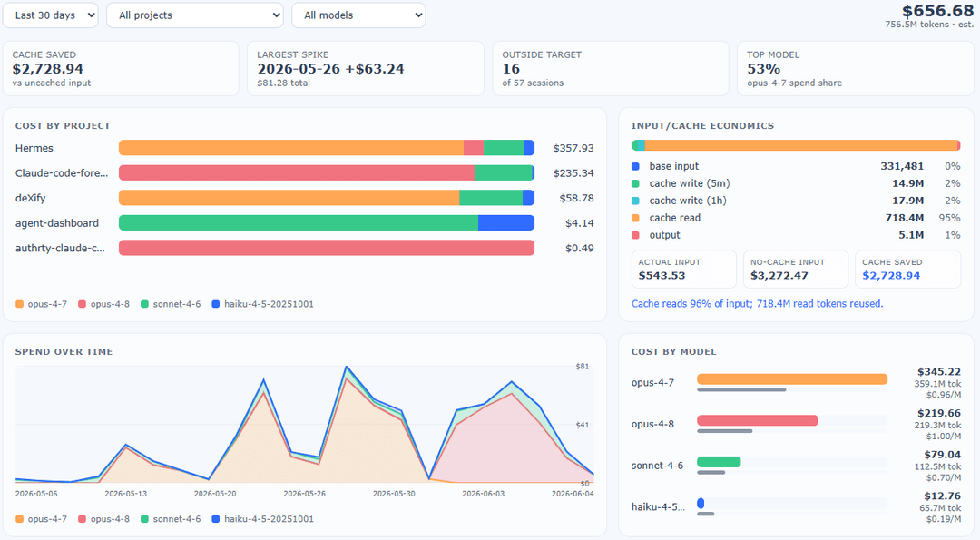This screenshot has height=540, width=980.
Task: Click the $79.04 model cost
Action: pyautogui.click(x=943, y=455)
